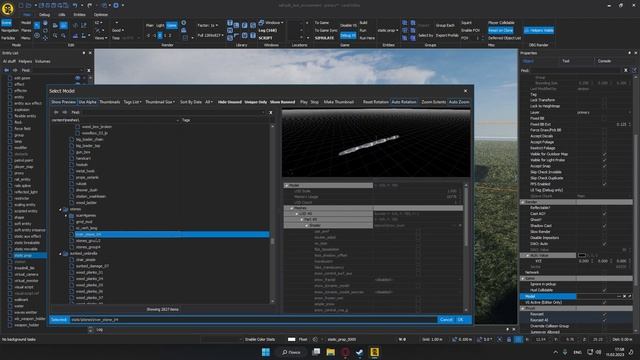The height and width of the screenshot is (360, 640).
Task: Clear the Select Model search with the X icon
Action: tap(270, 112)
